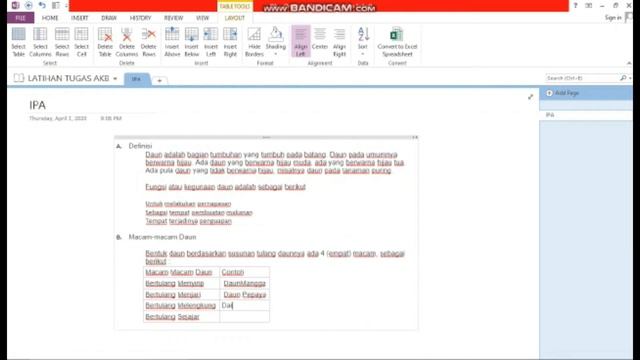Select the IPA section tab
This screenshot has height=360, width=640.
(x=136, y=79)
